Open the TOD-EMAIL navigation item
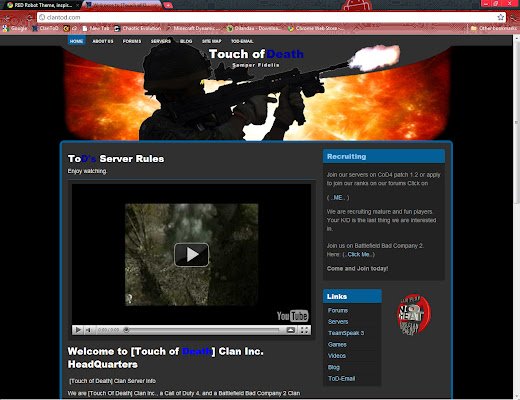The image size is (520, 400). coord(242,41)
